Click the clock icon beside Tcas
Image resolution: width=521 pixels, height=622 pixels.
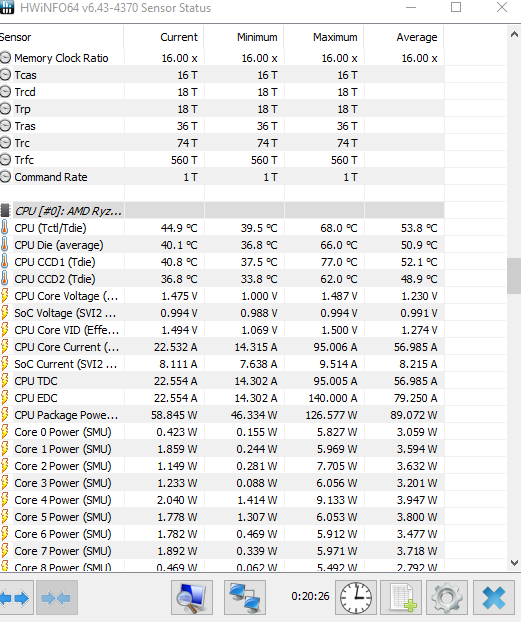[5, 75]
